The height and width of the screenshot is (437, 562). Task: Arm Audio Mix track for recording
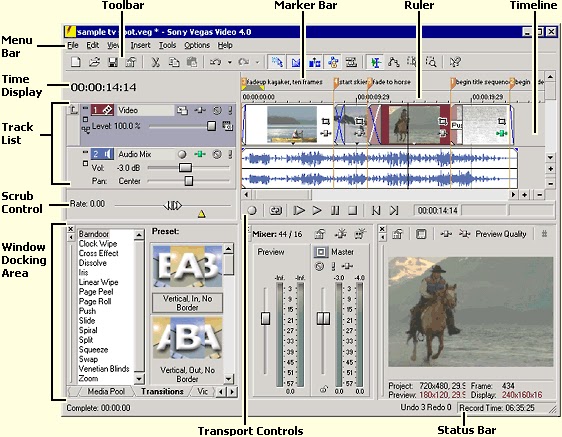(x=182, y=154)
